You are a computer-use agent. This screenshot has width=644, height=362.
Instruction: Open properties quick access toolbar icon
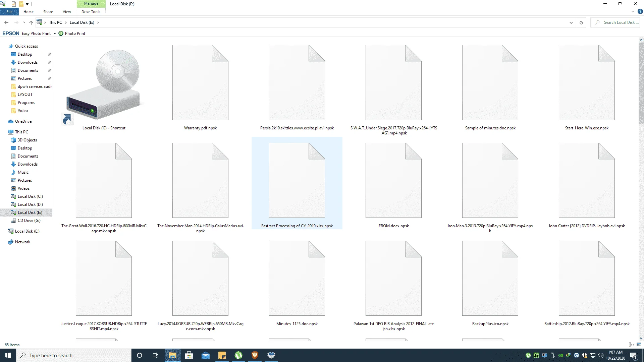pos(14,4)
